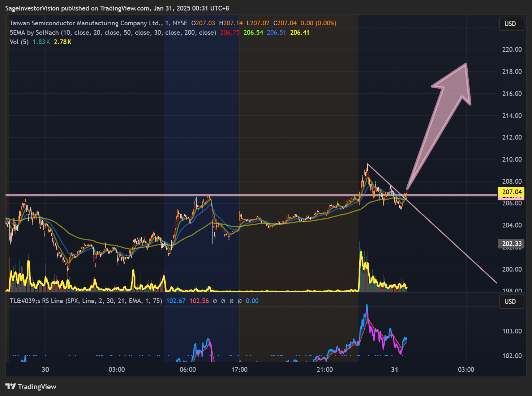
Task: Click the 202.33 price label on axis
Action: [512, 244]
